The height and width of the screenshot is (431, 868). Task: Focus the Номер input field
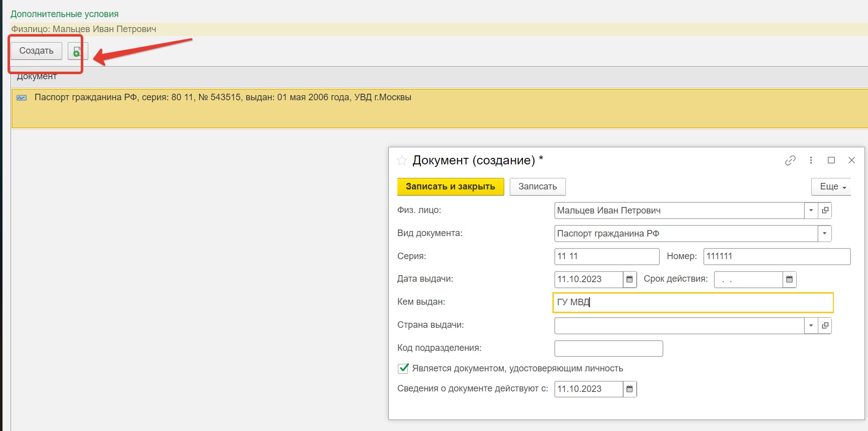[x=776, y=257]
